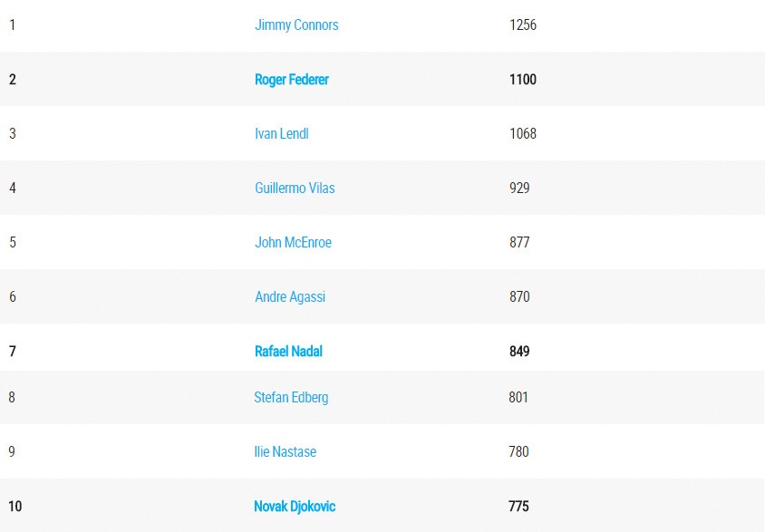Open Ivan Lendl's profile link
Viewport: 765px width, 532px height.
pyautogui.click(x=282, y=134)
